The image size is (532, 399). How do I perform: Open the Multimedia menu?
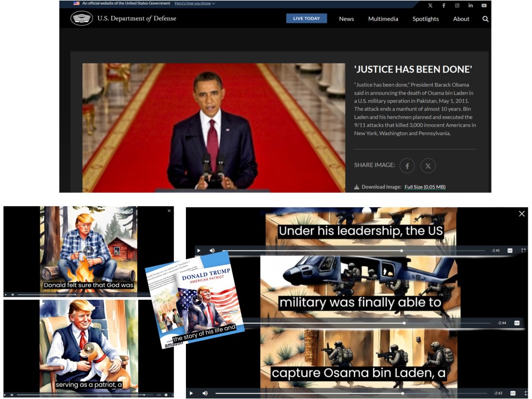click(383, 19)
